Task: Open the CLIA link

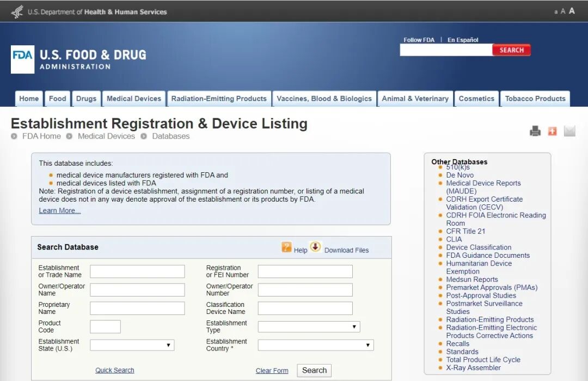Action: pos(454,239)
